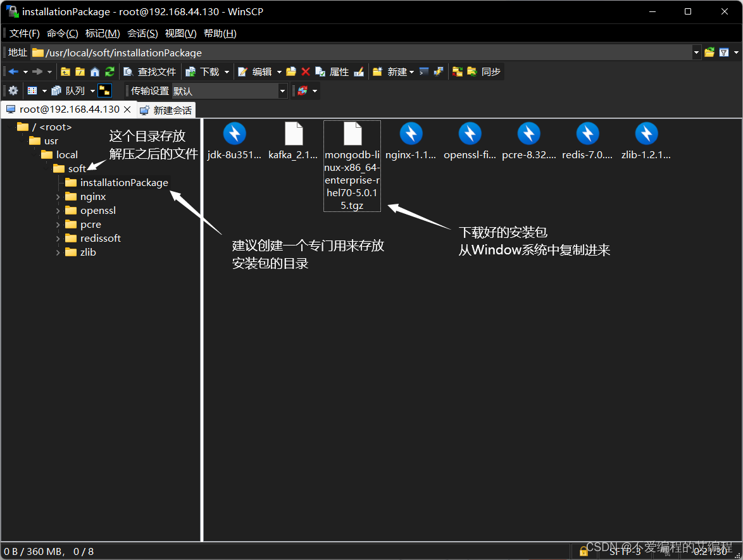
Task: Toggle the remote file filter icon
Action: click(725, 52)
